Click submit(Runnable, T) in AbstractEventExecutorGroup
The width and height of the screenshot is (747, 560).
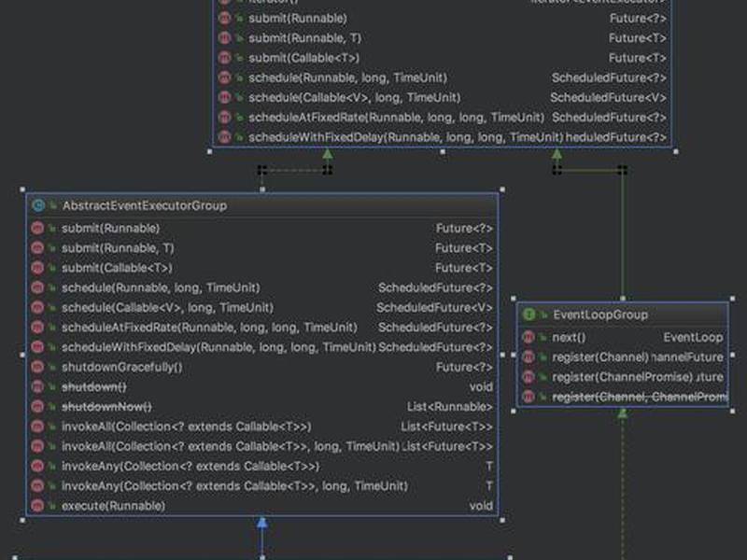[x=118, y=248]
